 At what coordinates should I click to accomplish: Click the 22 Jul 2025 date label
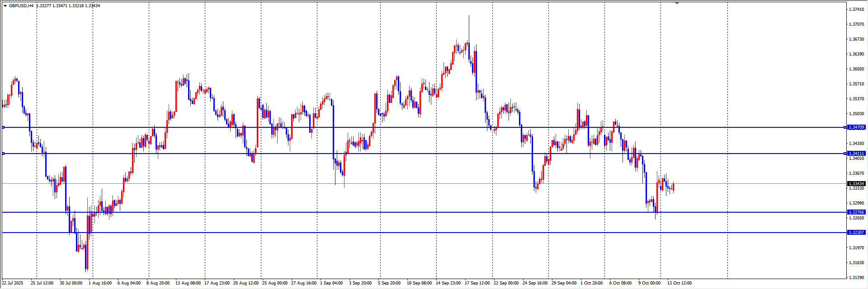tap(12, 283)
